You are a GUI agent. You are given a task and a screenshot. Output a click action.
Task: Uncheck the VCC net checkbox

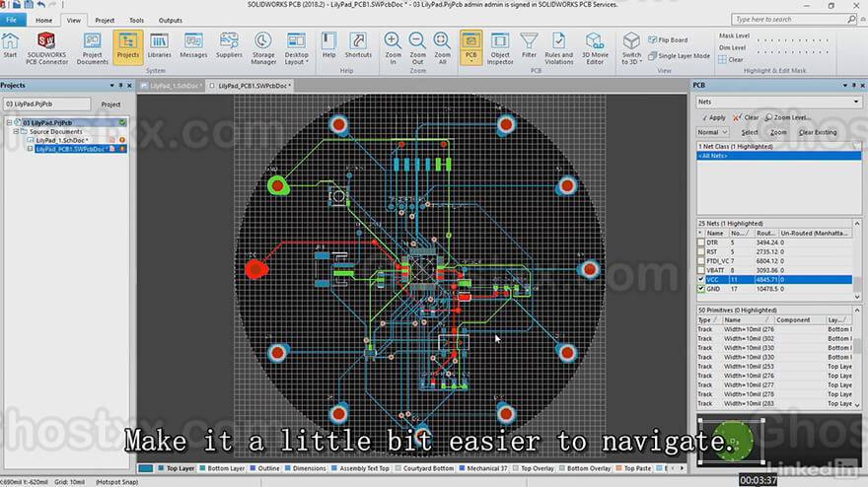(701, 279)
